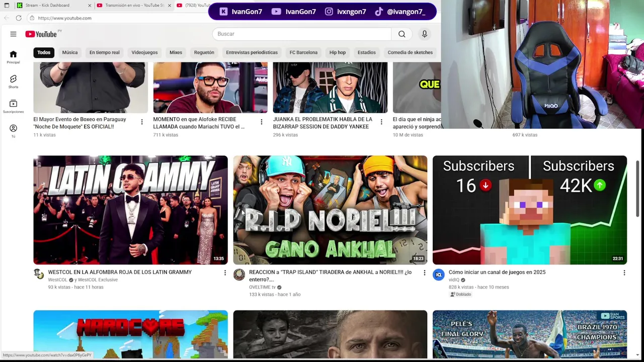Image resolution: width=644 pixels, height=362 pixels.
Task: Select the Hip hop chip
Action: pyautogui.click(x=338, y=52)
